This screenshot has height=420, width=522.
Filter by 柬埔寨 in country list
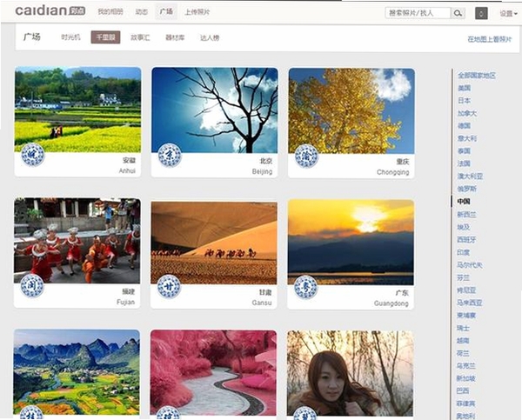click(466, 316)
